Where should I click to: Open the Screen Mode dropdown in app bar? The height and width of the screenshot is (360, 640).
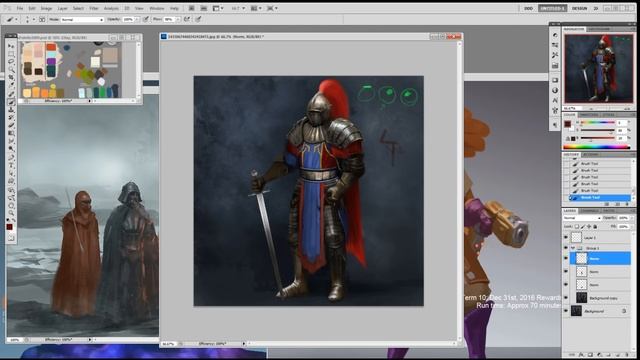click(272, 8)
